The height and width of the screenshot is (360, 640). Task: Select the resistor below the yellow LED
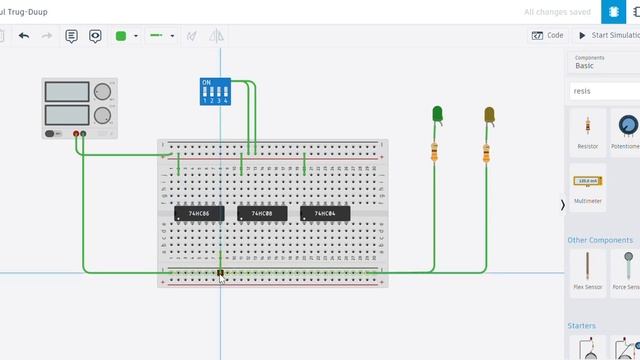tap(486, 153)
